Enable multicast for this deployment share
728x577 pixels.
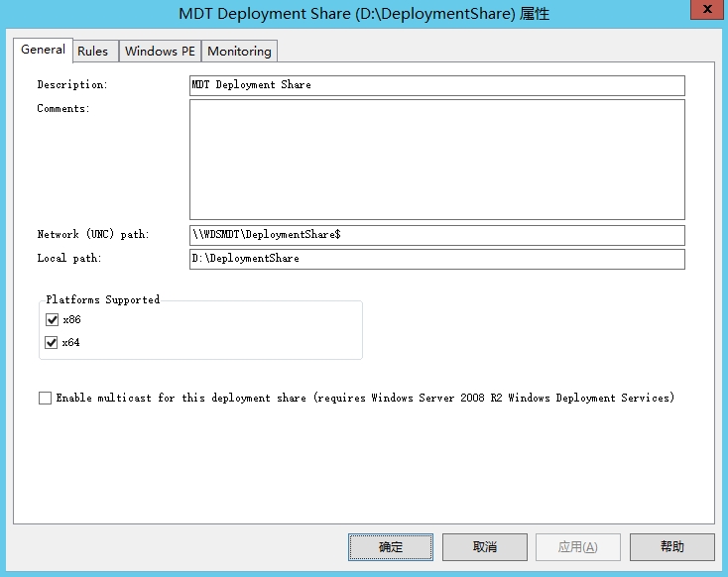[x=45, y=398]
